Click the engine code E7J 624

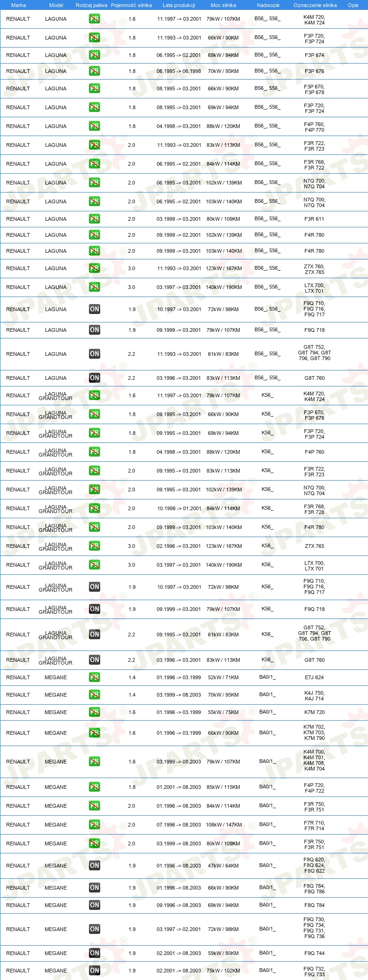[314, 677]
